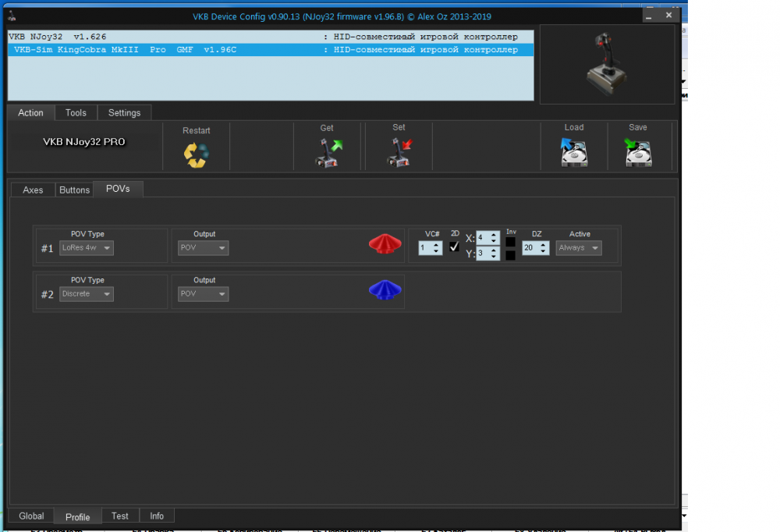Click the Set joystick icon
780x532 pixels.
[399, 153]
